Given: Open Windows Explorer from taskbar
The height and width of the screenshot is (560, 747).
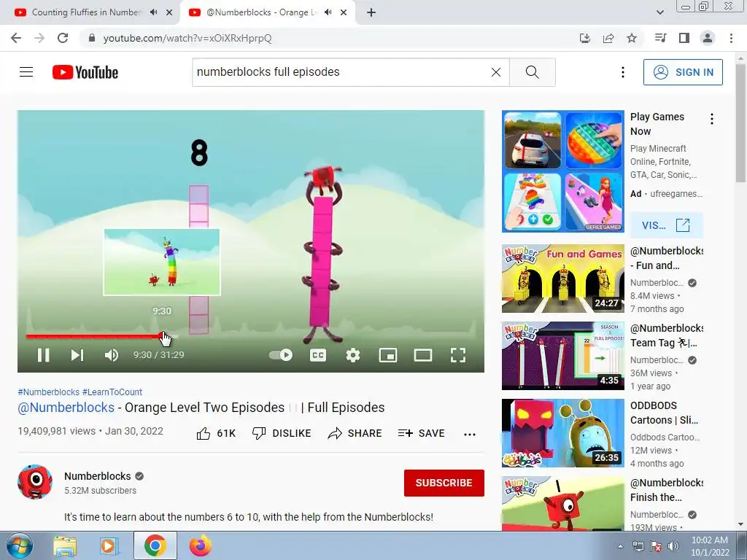Looking at the screenshot, I should click(x=65, y=546).
